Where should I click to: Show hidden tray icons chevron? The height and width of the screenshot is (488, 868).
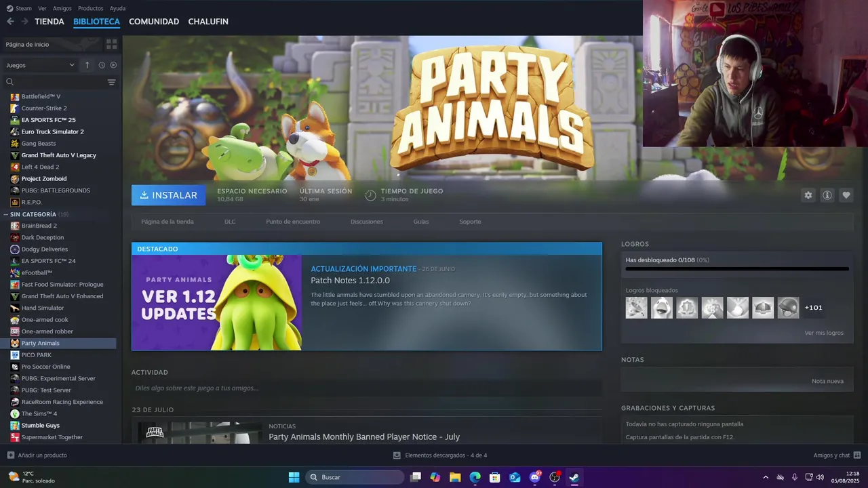click(766, 477)
